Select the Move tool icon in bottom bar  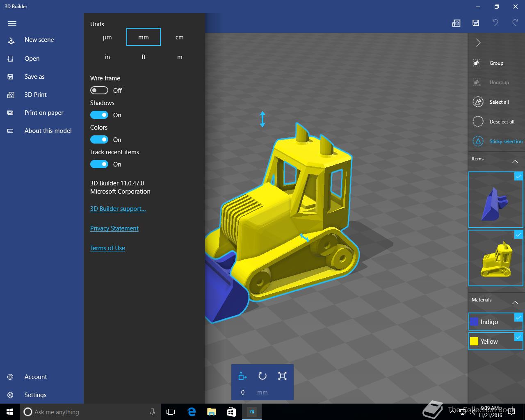pyautogui.click(x=242, y=376)
